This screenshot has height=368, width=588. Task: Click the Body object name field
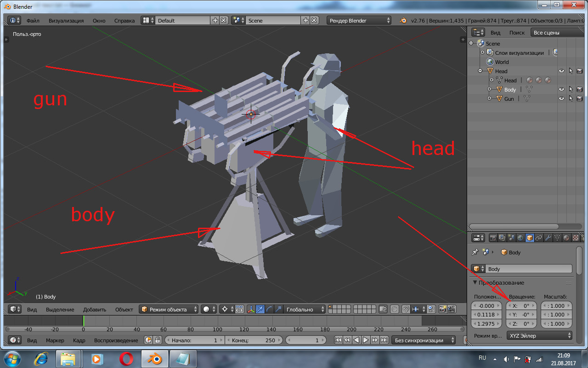coord(528,269)
